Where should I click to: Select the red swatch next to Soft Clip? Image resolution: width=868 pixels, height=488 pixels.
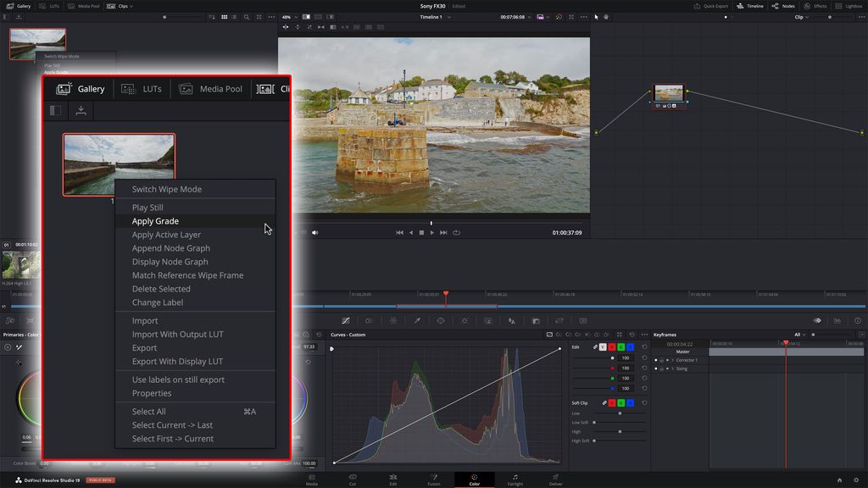click(x=612, y=401)
